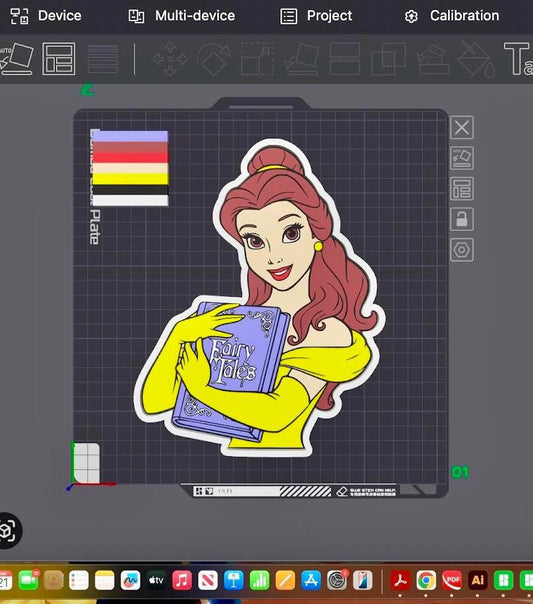Viewport: 533px width, 604px height.
Task: Open Pages from the Dock
Action: [285, 580]
